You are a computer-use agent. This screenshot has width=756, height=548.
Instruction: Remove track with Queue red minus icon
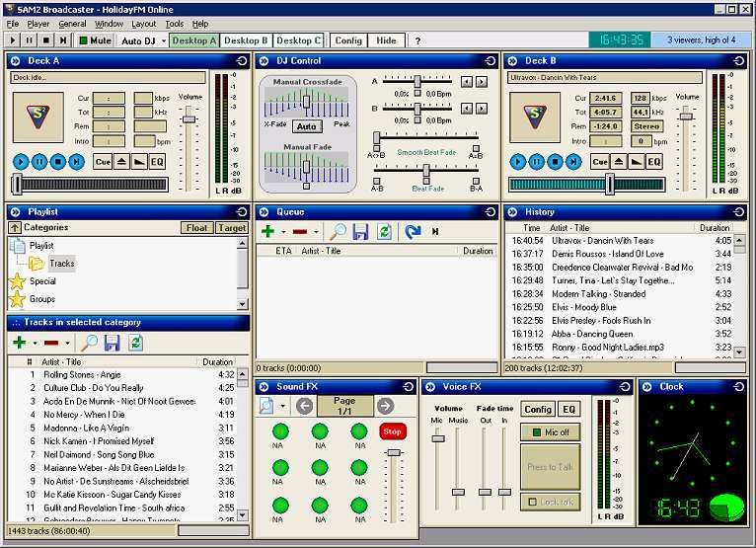(300, 232)
